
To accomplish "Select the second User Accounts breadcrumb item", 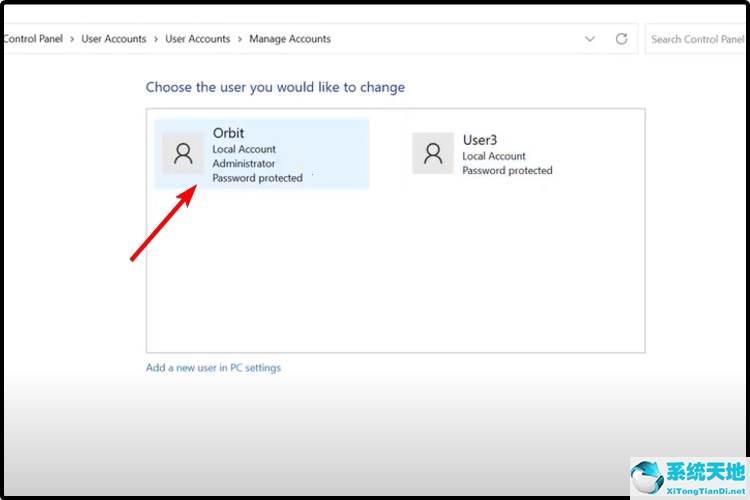I will [x=197, y=39].
